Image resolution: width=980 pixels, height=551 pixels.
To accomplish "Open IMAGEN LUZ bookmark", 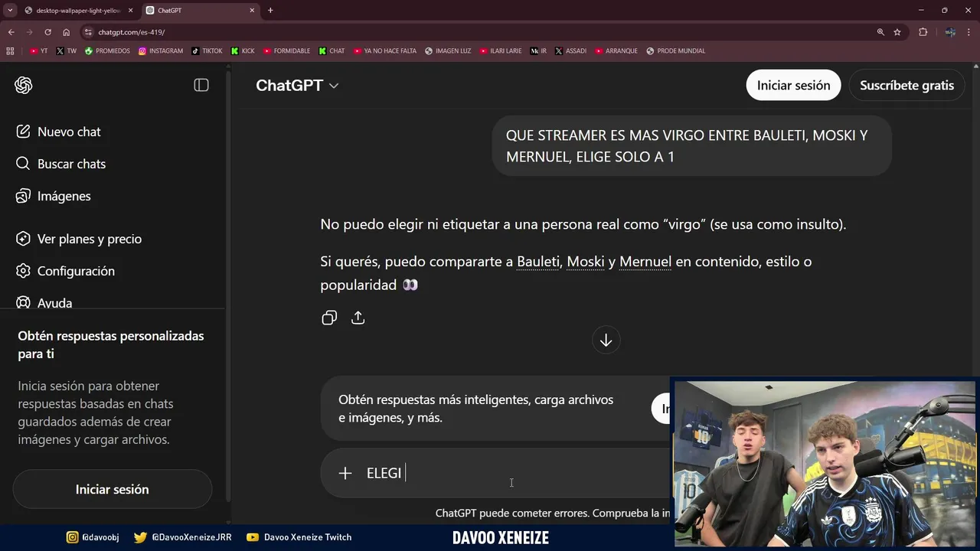I will (449, 51).
